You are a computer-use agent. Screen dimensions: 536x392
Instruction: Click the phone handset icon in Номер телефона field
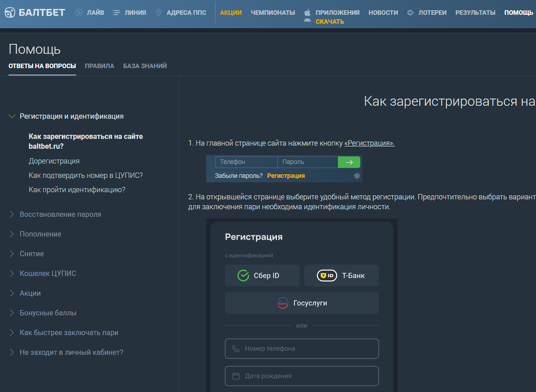pyautogui.click(x=236, y=349)
